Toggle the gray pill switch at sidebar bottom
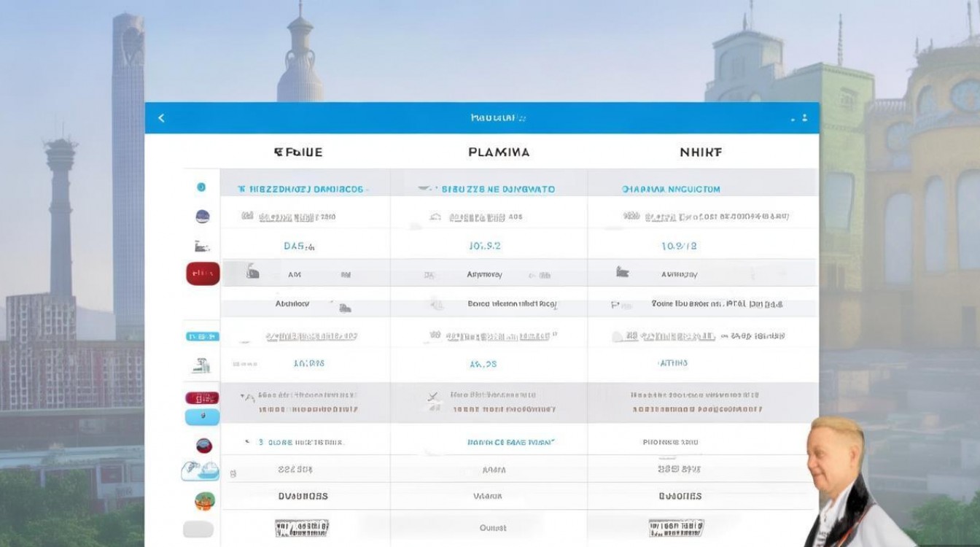The image size is (980, 547). [198, 529]
